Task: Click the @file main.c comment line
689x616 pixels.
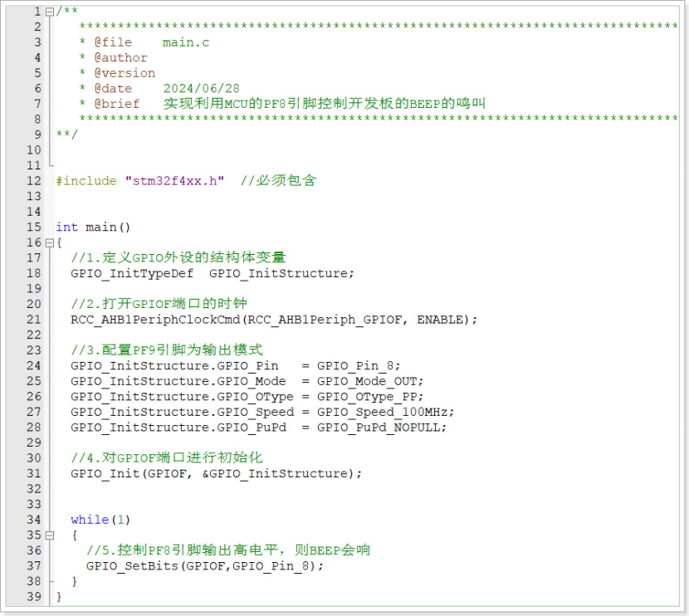Action: point(144,42)
